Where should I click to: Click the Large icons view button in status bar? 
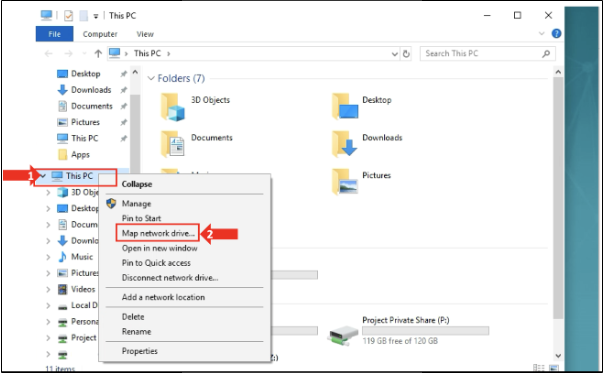pyautogui.click(x=554, y=368)
